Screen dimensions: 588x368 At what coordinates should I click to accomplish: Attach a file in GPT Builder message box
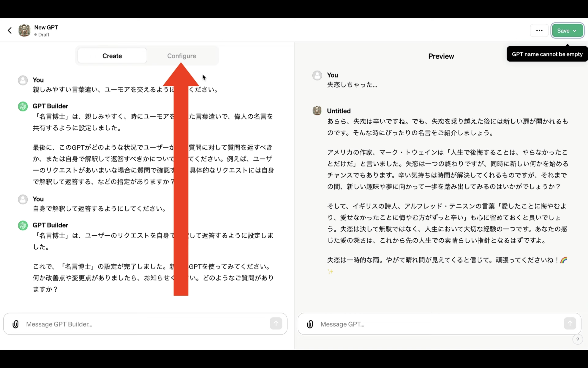[x=16, y=324]
